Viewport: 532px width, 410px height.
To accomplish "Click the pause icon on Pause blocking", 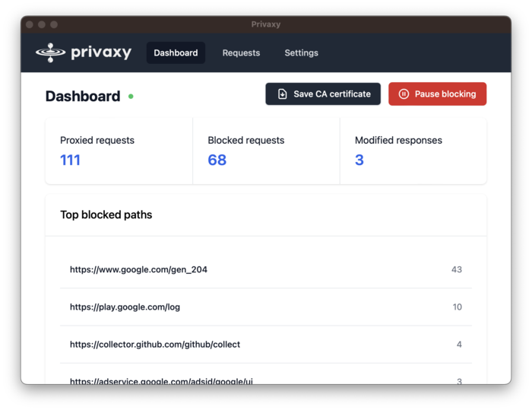I will point(404,94).
